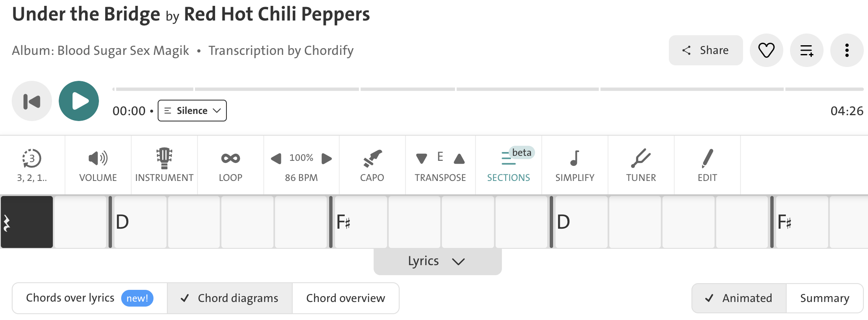Seek within the song progress bar
Image resolution: width=868 pixels, height=320 pixels.
pos(488,89)
